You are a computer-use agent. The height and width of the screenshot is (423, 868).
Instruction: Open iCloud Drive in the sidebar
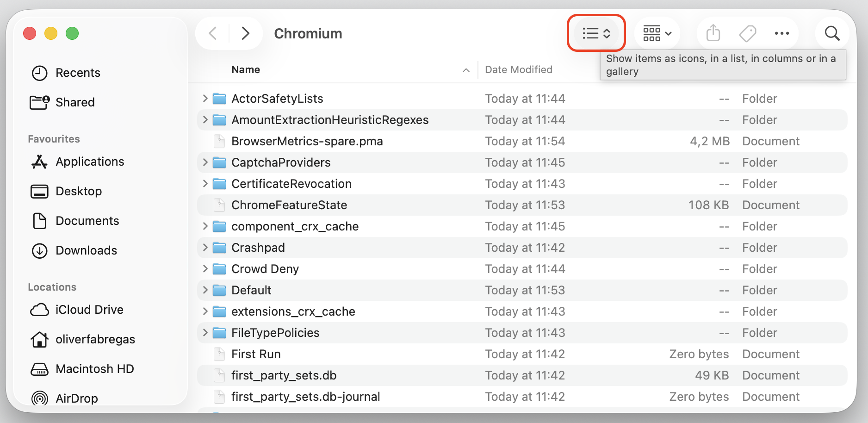(77, 310)
